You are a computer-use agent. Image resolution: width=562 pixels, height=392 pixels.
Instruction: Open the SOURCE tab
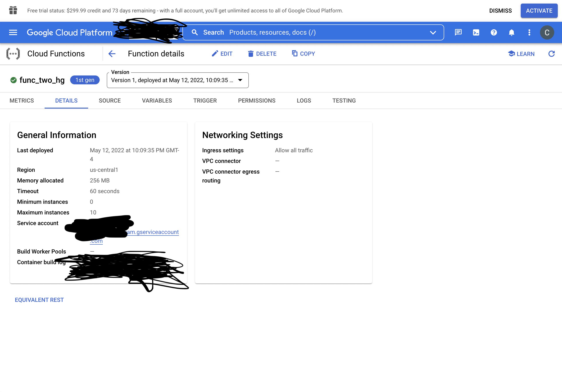click(x=110, y=101)
